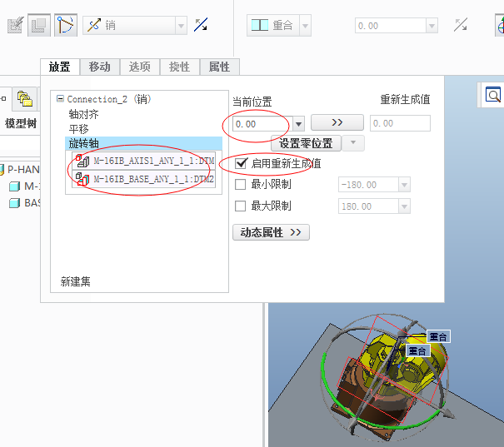Click the >> transfer position button
Viewport: 504px width, 447px height.
coord(337,122)
